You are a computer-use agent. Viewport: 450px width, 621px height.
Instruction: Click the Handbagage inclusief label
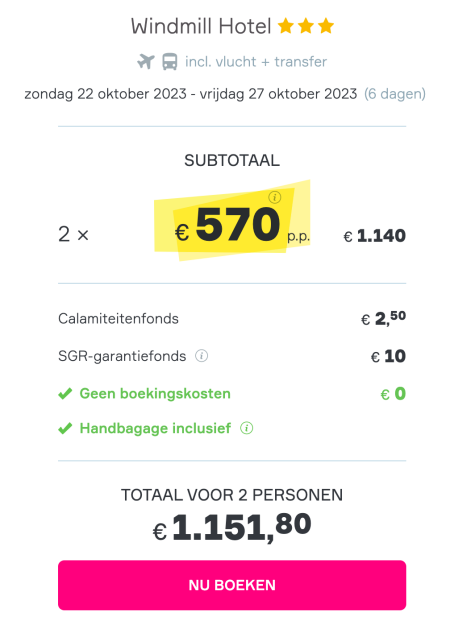(155, 428)
